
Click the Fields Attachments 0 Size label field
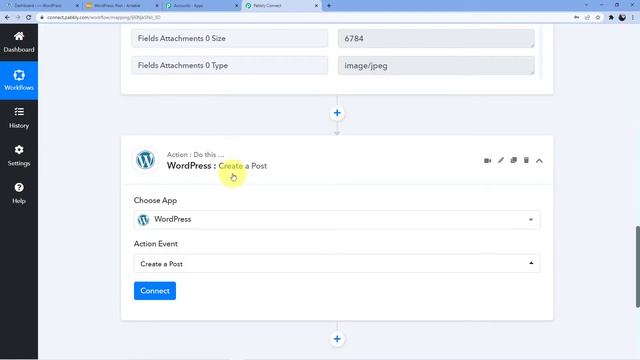click(229, 38)
